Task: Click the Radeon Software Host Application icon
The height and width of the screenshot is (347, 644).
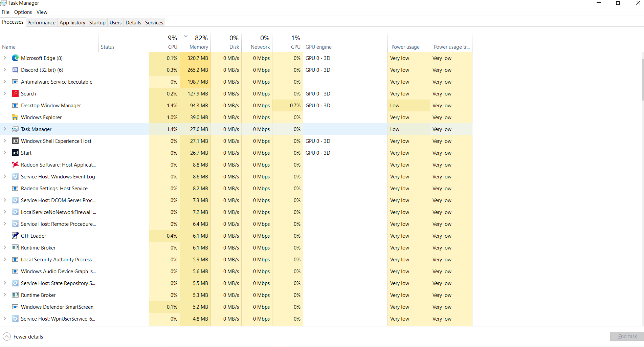Action: (15, 165)
